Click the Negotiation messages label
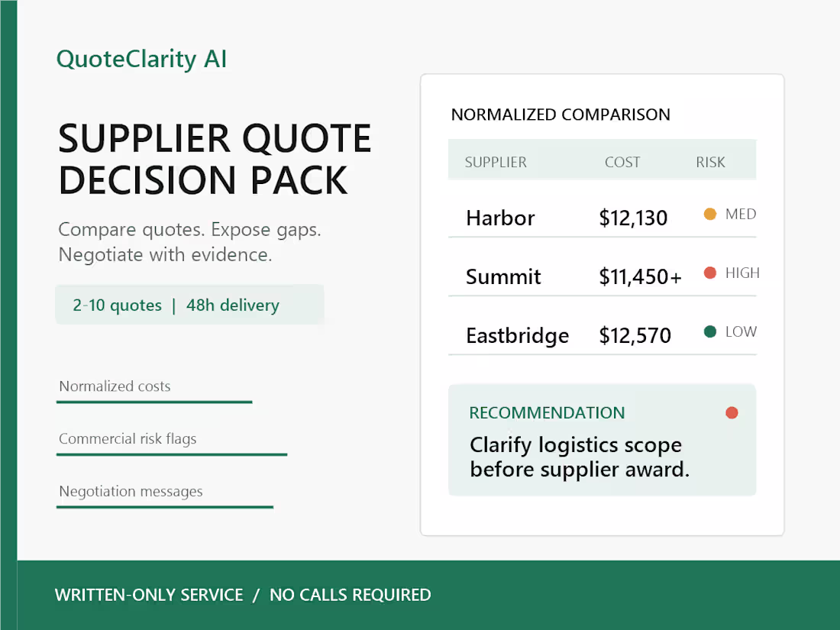 tap(131, 491)
